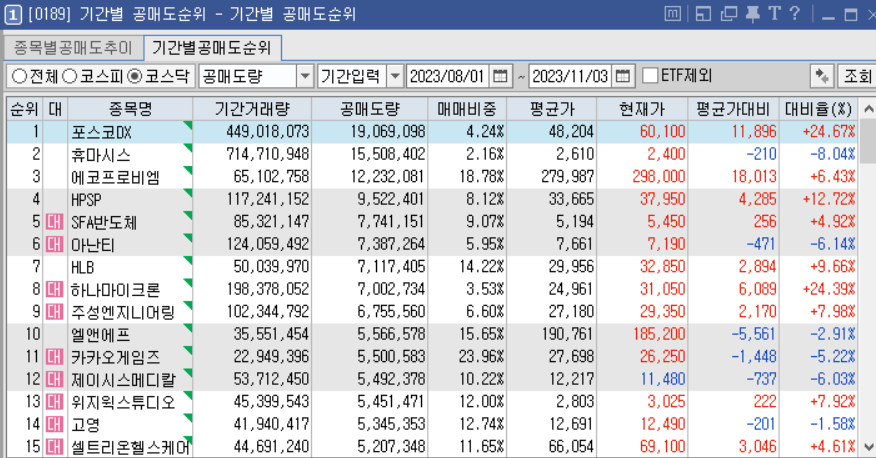Click 하나마이크론 rate +24.39%

829,289
